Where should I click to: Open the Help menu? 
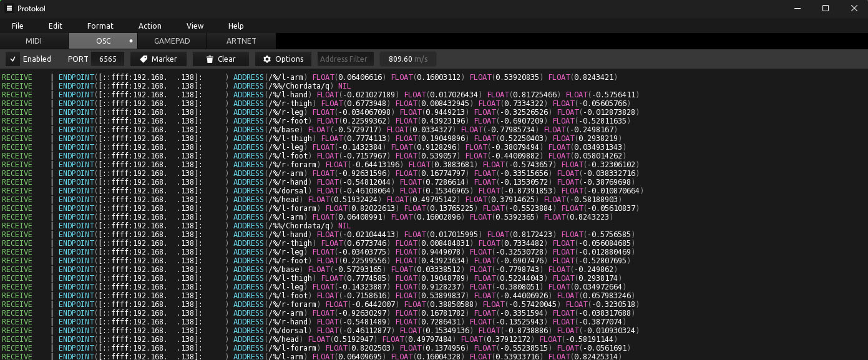click(236, 26)
